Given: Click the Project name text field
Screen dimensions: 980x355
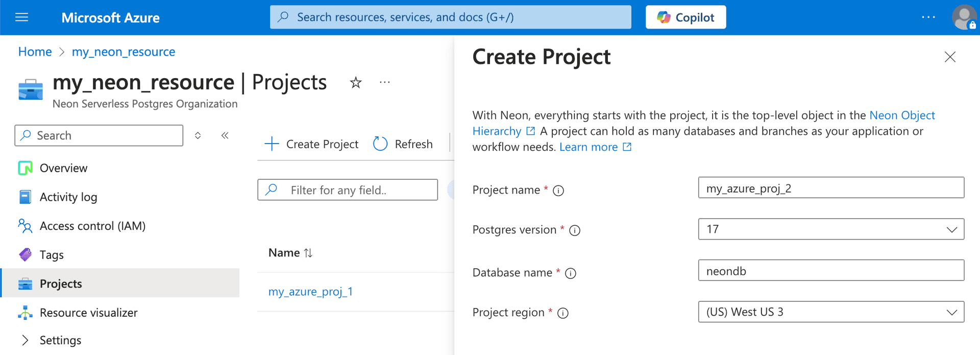Looking at the screenshot, I should click(830, 188).
